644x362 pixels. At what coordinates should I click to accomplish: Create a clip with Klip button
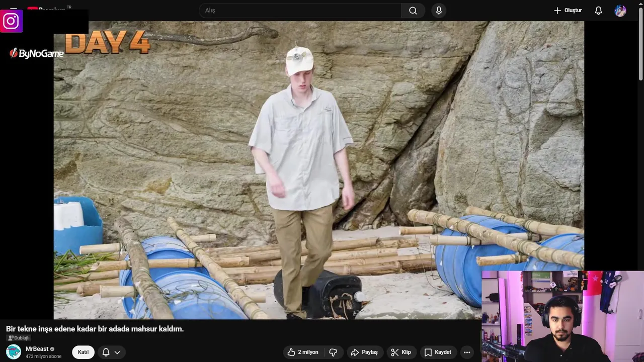(401, 352)
